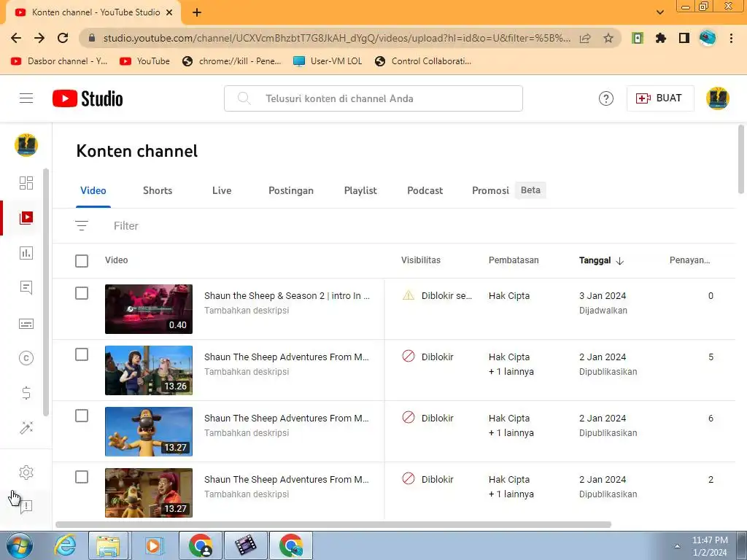Image resolution: width=747 pixels, height=560 pixels.
Task: Switch to the Podcast tab
Action: point(425,190)
